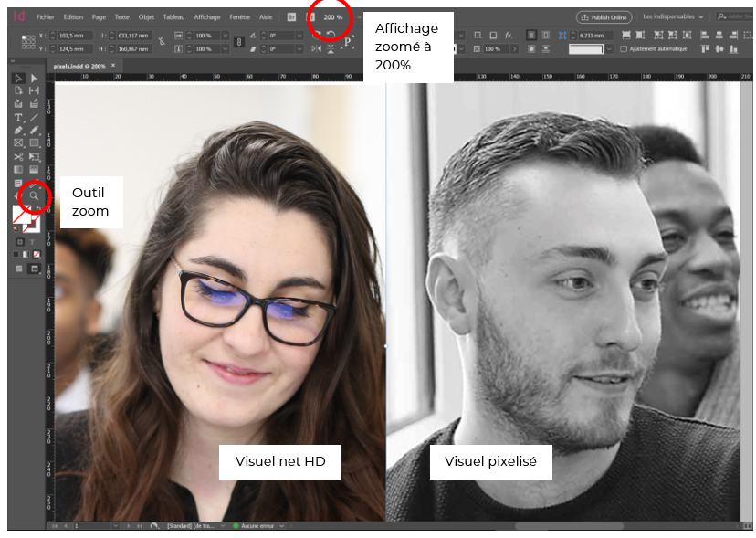Click the Stroke color swatch

(32, 225)
